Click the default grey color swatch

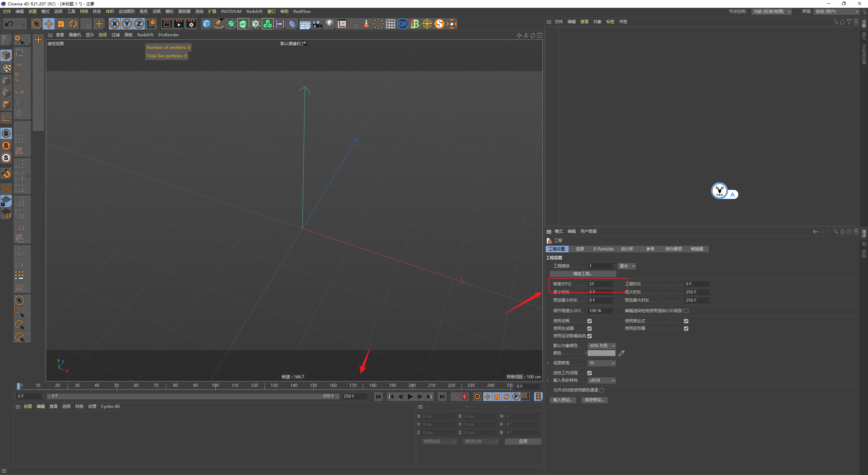[x=602, y=353]
